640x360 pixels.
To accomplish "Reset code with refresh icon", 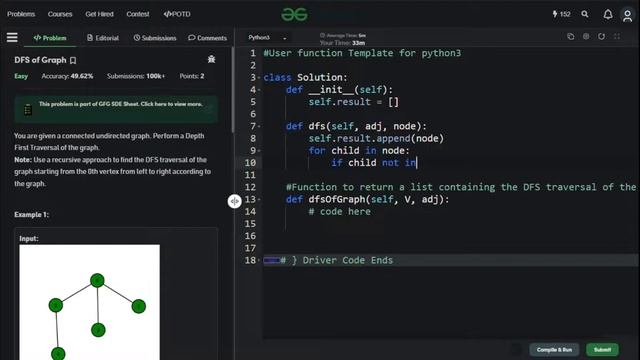I will pos(602,37).
